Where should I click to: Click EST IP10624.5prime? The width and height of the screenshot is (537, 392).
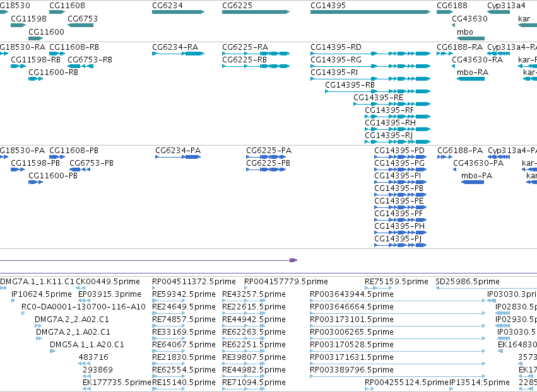tap(42, 294)
